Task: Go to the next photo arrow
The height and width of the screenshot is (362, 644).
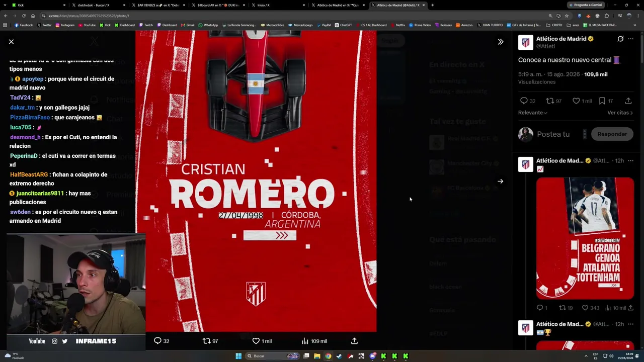Action: (x=500, y=182)
